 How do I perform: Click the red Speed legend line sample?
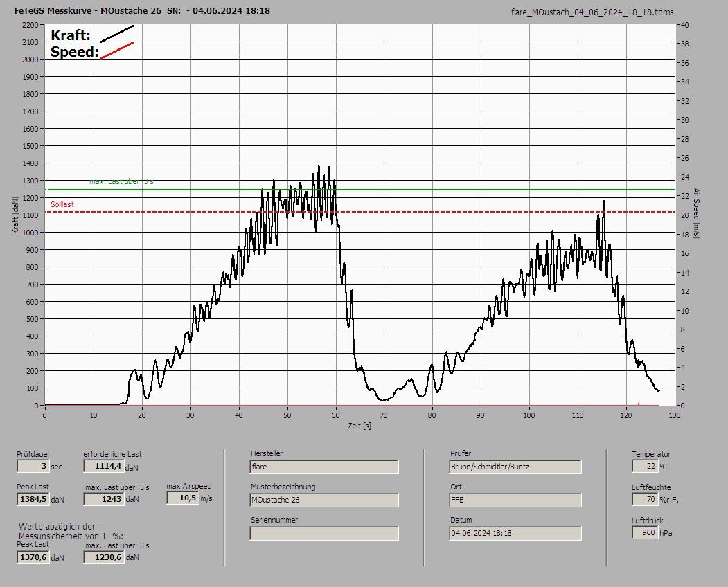coord(116,51)
